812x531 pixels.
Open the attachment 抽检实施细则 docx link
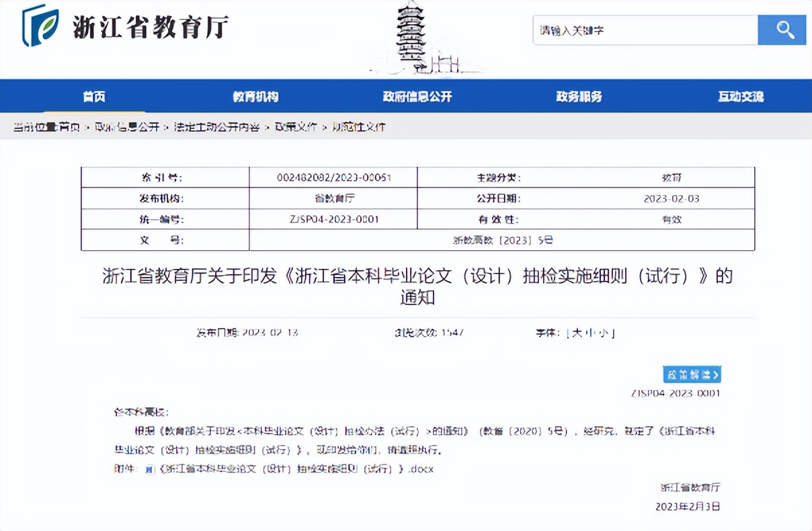point(296,470)
